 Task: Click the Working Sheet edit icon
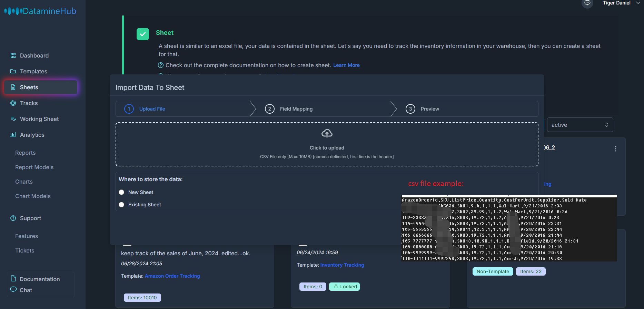13,119
